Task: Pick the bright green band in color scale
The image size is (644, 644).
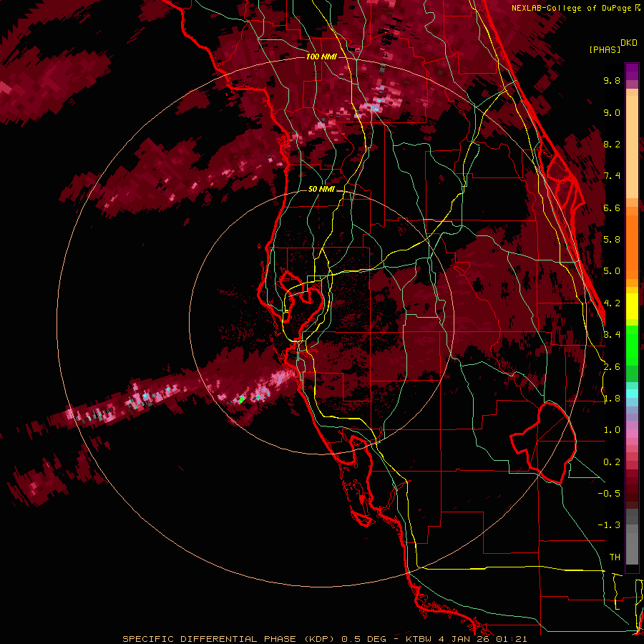Action: 632,345
